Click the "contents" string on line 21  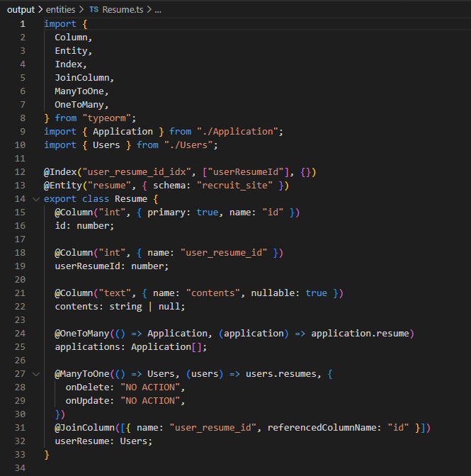pos(213,293)
